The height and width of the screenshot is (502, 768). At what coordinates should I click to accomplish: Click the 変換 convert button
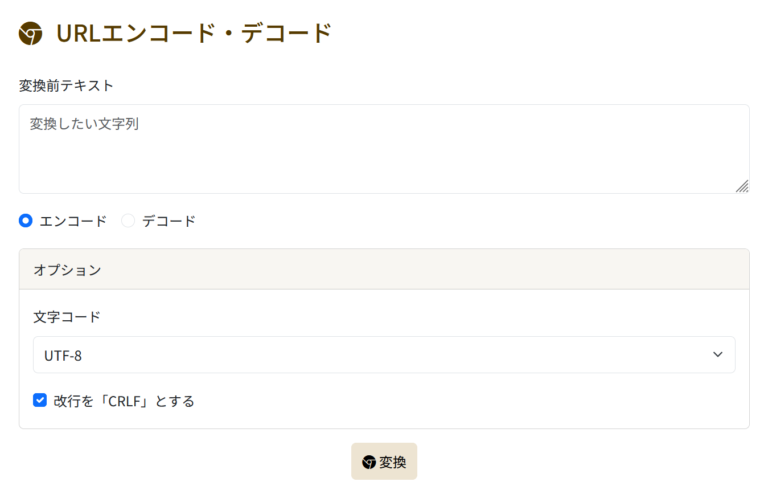384,461
